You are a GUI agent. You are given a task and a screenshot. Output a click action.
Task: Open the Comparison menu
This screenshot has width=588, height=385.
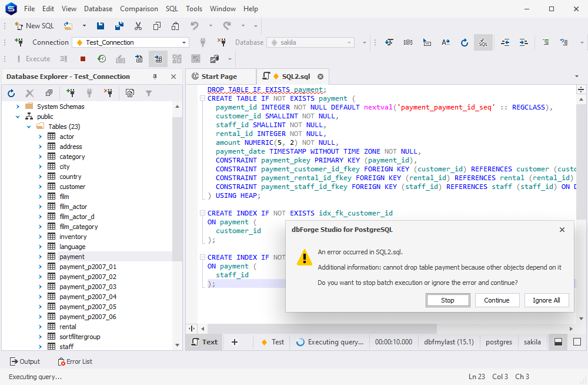click(x=139, y=9)
